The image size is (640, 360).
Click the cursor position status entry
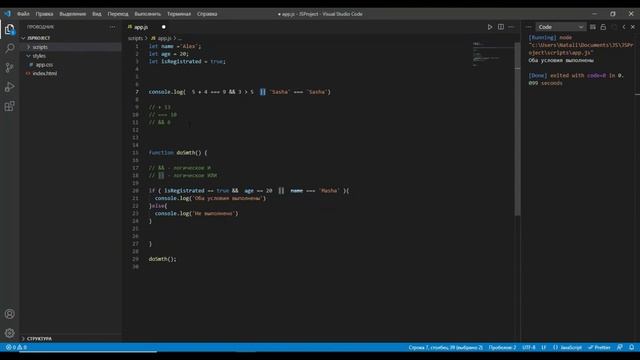coord(445,347)
